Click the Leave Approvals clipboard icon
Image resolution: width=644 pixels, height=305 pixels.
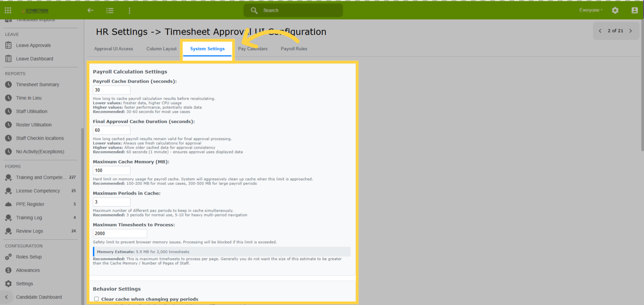point(8,45)
